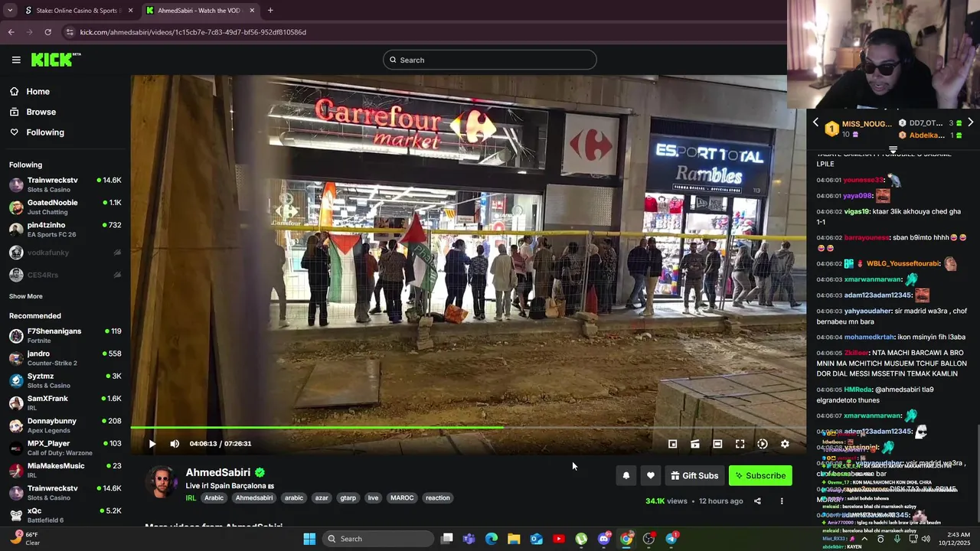The image size is (980, 551).
Task: Open the Windows Start menu
Action: pos(309,539)
